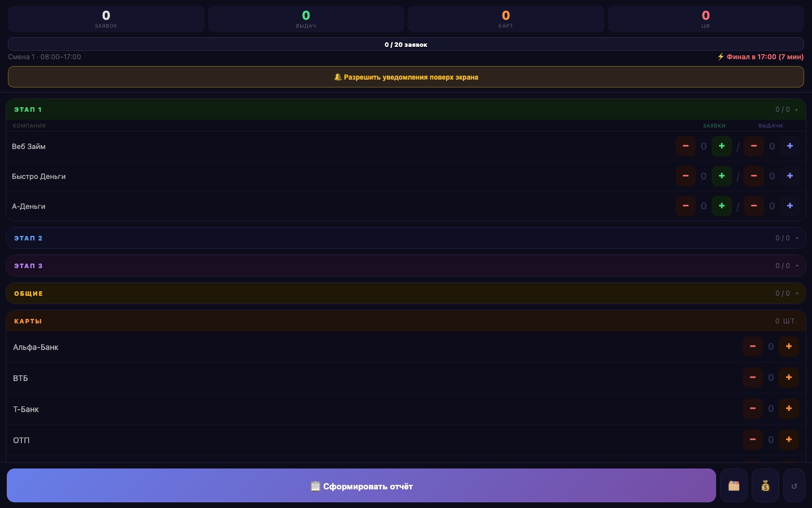Screen dimensions: 812x508
Task: Allow on-screen notifications banner
Action: pos(406,77)
